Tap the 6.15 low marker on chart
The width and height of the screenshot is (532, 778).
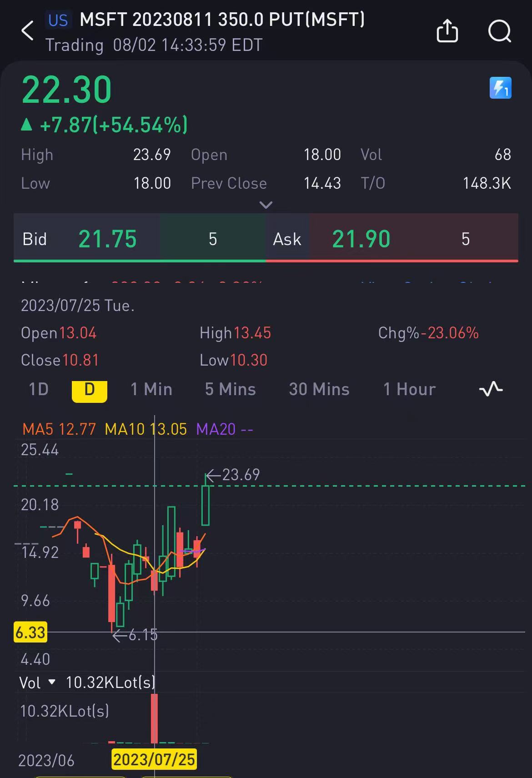[x=135, y=635]
